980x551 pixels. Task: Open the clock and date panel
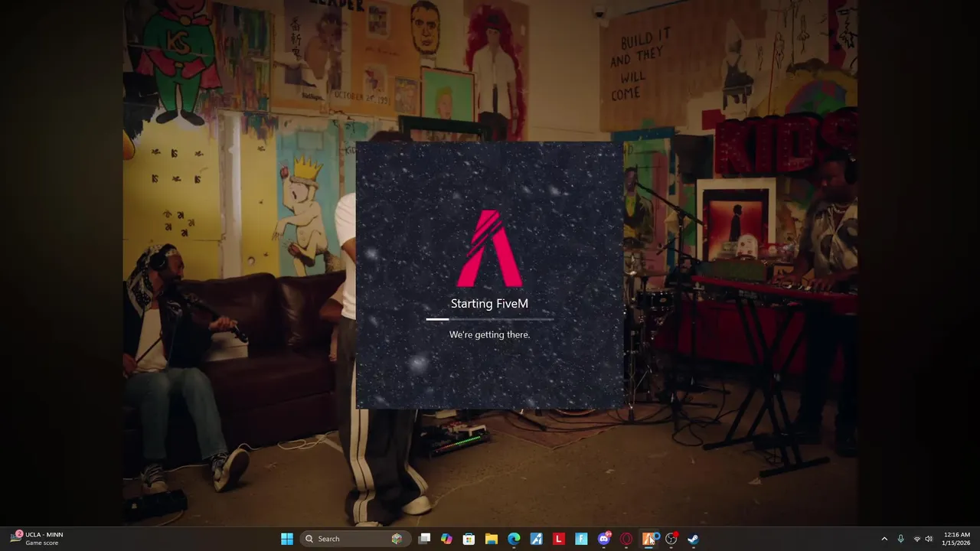coord(957,539)
